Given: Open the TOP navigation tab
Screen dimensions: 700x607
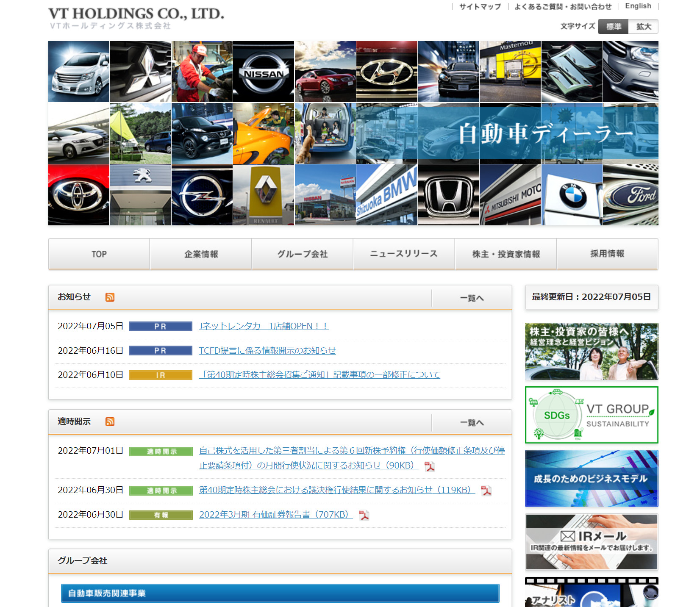Looking at the screenshot, I should click(x=99, y=254).
